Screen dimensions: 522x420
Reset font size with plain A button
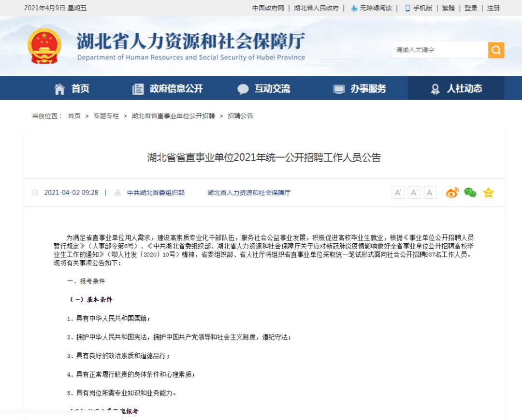coord(430,193)
